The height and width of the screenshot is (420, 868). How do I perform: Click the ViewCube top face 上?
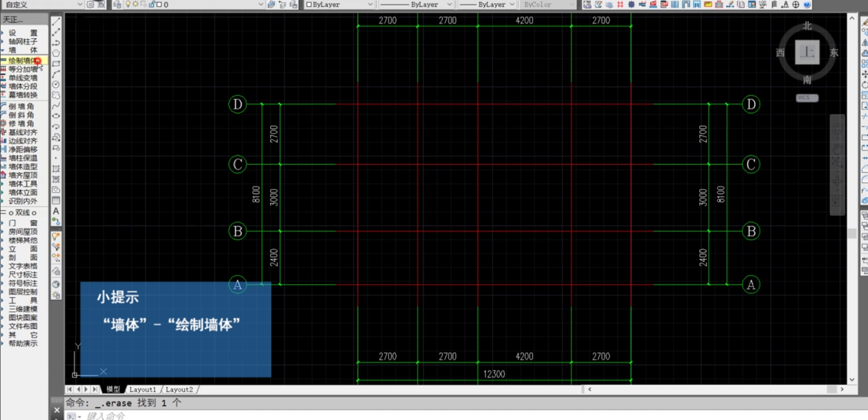click(x=807, y=52)
